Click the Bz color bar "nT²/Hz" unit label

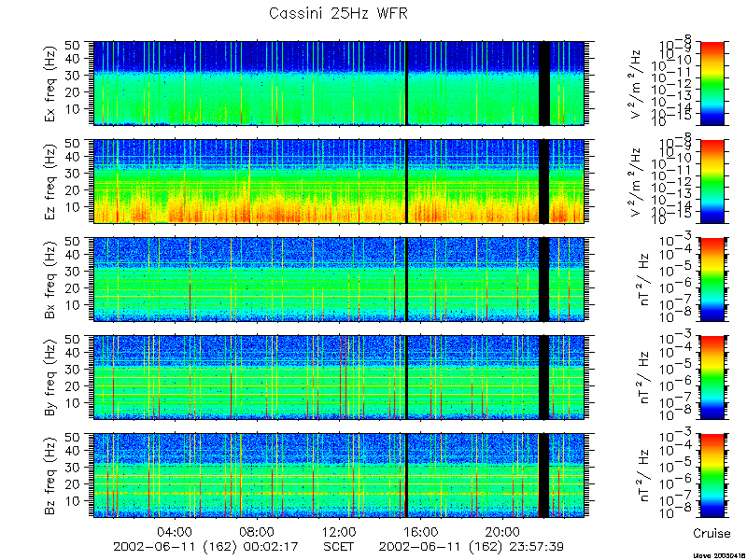[x=642, y=476]
